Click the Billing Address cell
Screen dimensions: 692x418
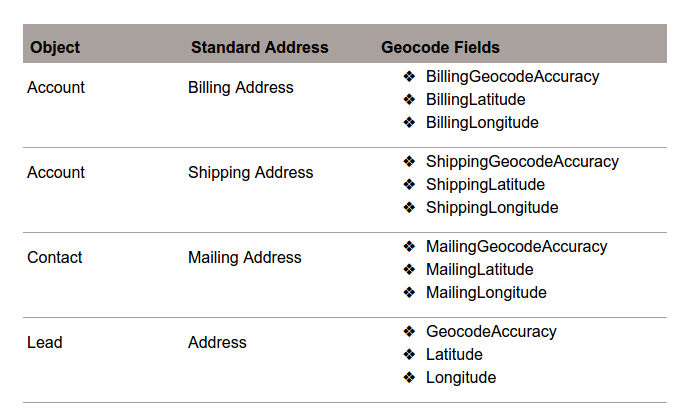240,87
